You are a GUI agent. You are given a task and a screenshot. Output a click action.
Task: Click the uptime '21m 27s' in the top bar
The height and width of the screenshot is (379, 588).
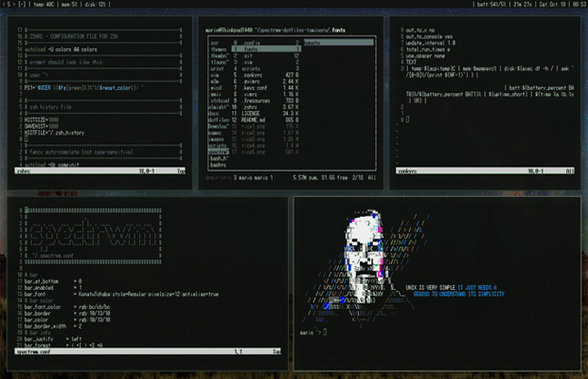click(523, 4)
